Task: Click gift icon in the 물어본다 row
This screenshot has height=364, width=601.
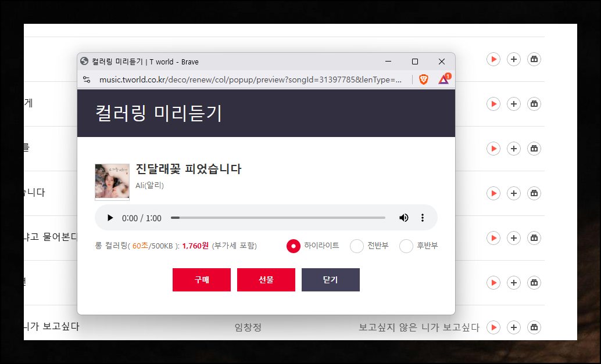Action: coord(534,238)
